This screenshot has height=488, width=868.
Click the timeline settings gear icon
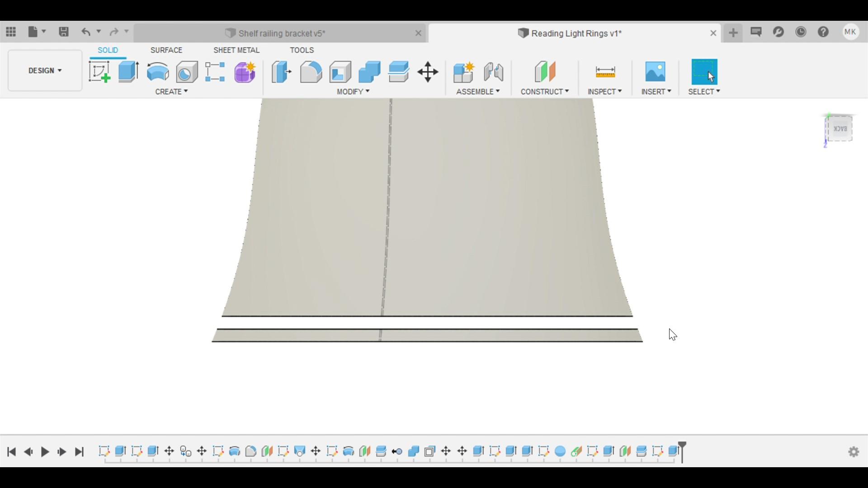[x=854, y=452]
